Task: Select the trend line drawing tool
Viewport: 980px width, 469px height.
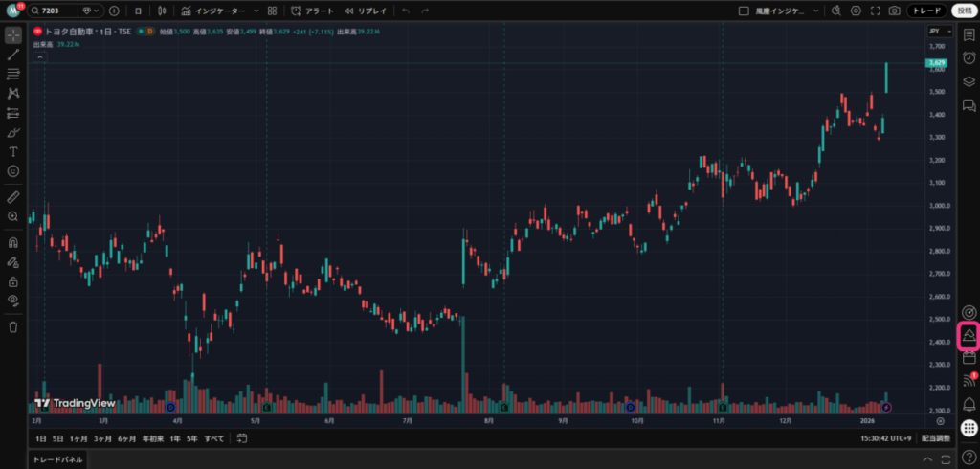Action: (13, 55)
